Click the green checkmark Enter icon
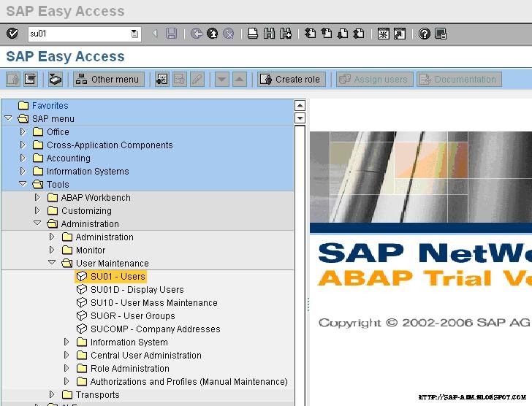 coord(12,34)
